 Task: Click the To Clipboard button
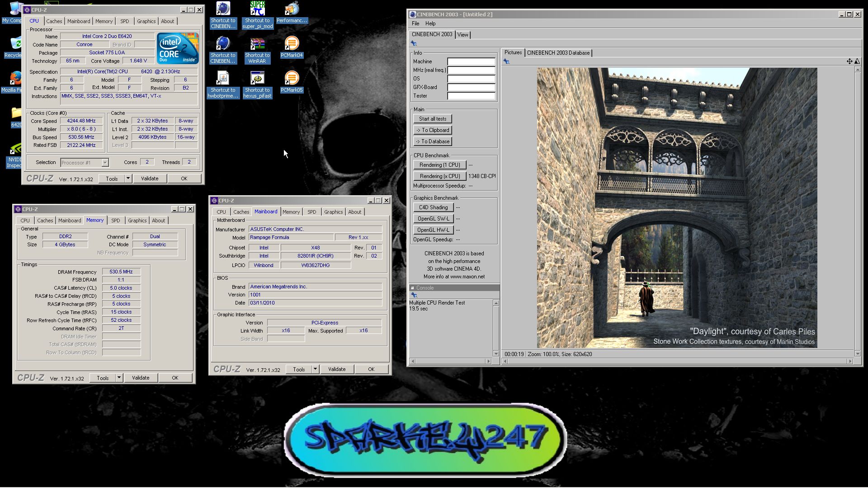click(433, 130)
